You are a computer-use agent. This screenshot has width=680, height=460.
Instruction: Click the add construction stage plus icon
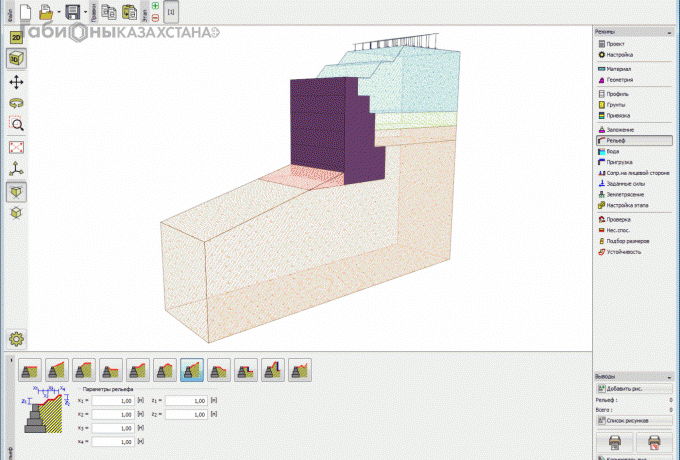point(155,6)
